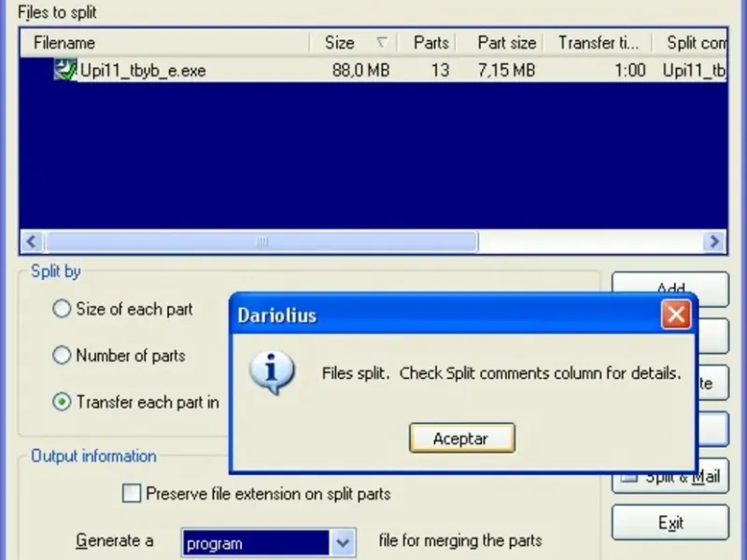Click the '13' parts cell
Screen dimensions: 747x560
[440, 71]
